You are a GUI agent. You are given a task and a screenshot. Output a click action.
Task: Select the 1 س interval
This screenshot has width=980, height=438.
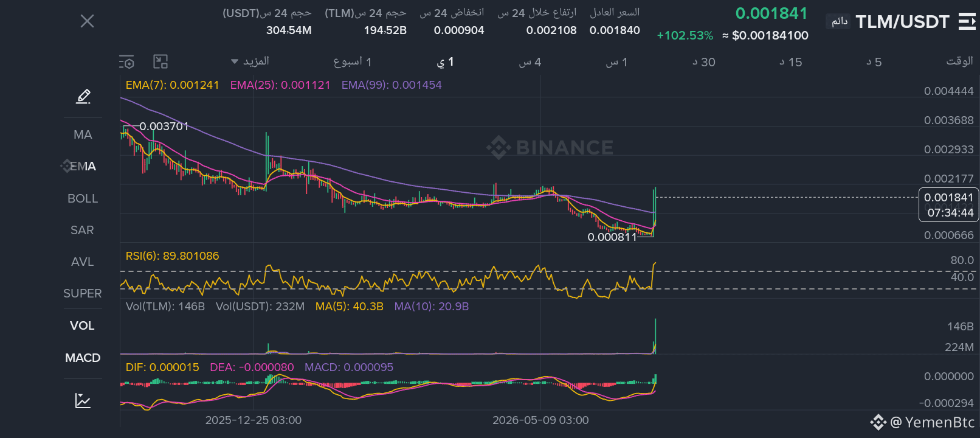click(616, 62)
